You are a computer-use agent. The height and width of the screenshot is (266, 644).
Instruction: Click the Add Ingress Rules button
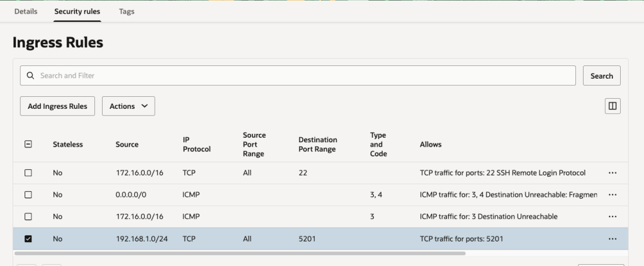(x=57, y=106)
